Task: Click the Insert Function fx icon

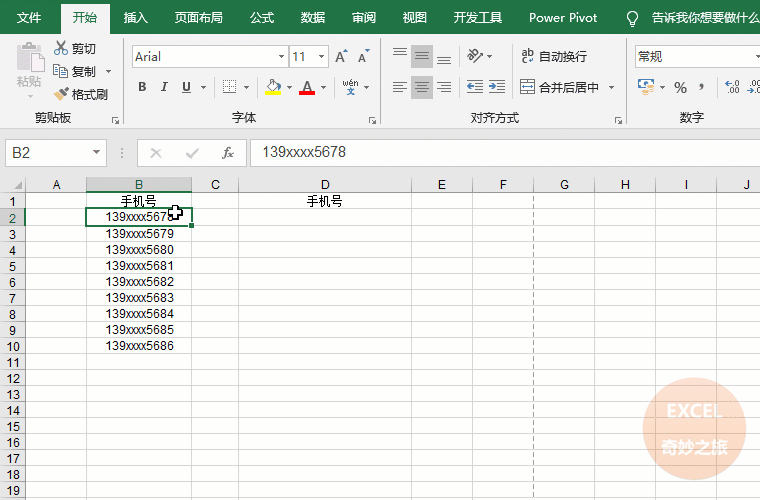Action: (228, 153)
